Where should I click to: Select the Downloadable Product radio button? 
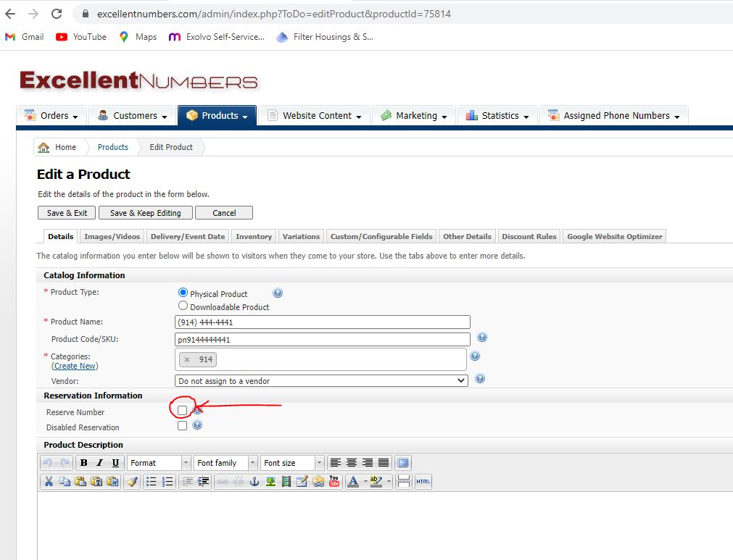click(183, 306)
